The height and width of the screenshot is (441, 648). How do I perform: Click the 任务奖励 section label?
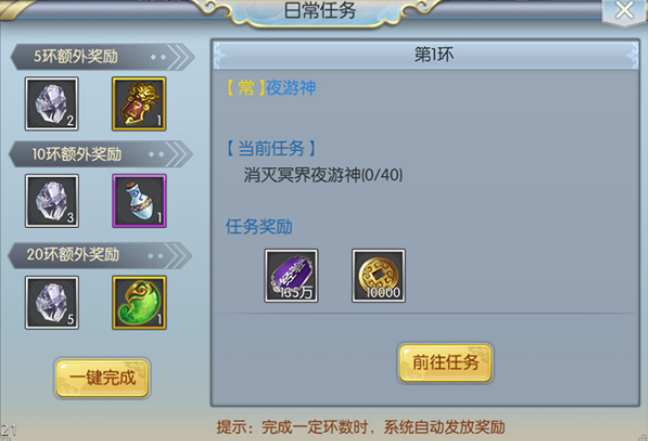pos(259,226)
